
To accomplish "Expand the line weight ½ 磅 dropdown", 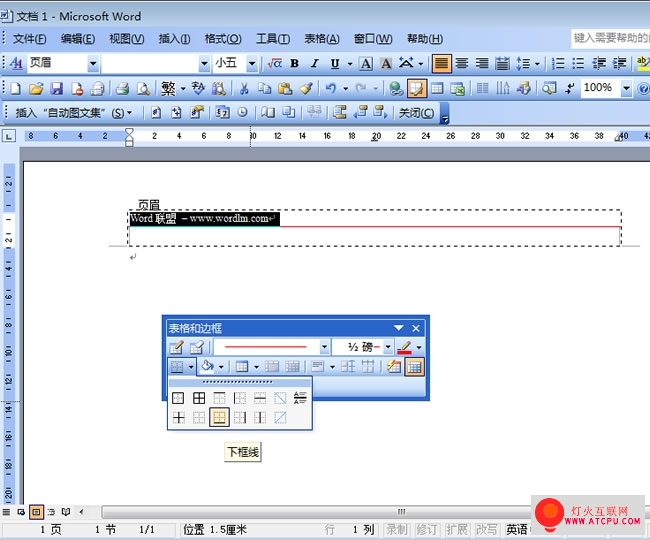I will tap(388, 347).
